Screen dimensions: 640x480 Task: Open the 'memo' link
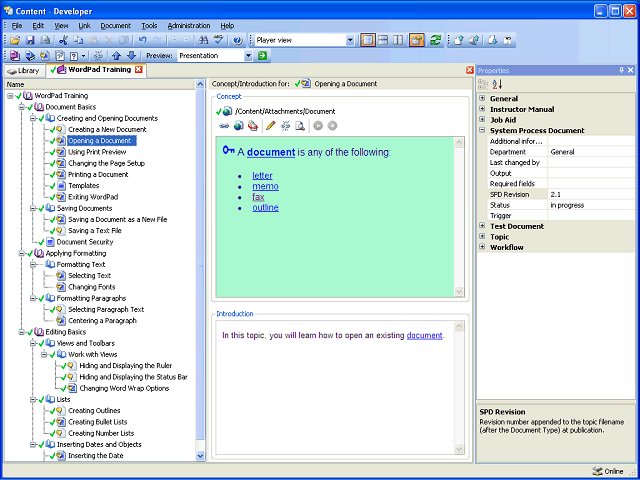[265, 186]
